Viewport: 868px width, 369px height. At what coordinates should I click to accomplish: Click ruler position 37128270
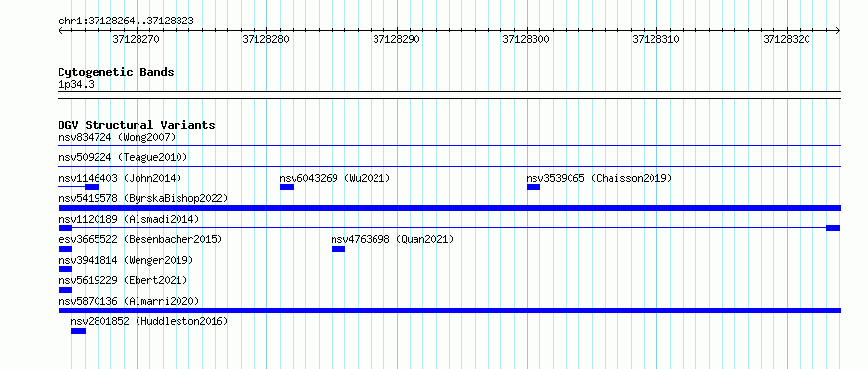pos(137,39)
